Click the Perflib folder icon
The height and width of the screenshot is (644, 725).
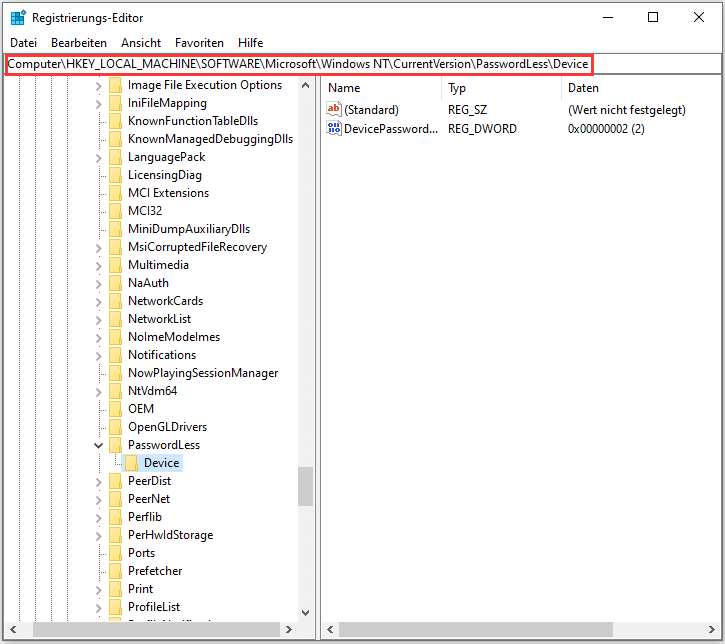point(115,517)
